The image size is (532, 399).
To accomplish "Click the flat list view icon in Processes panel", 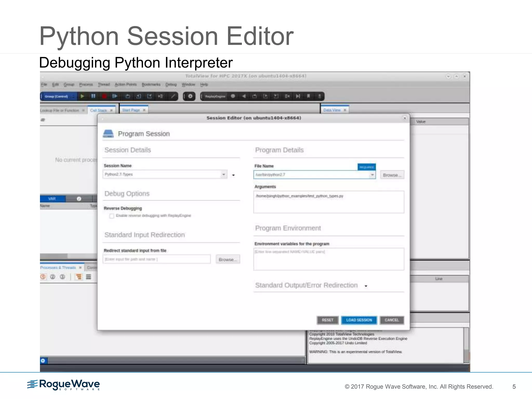I will pos(89,277).
